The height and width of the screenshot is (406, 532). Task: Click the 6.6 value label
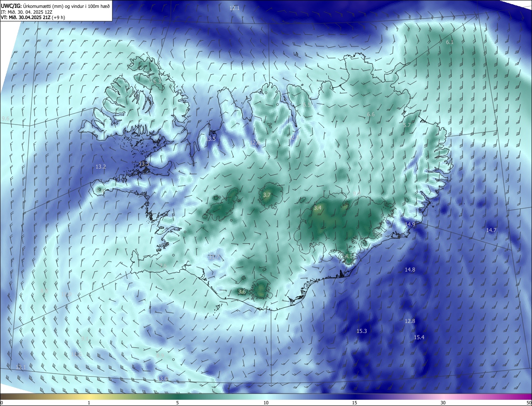tap(371, 114)
